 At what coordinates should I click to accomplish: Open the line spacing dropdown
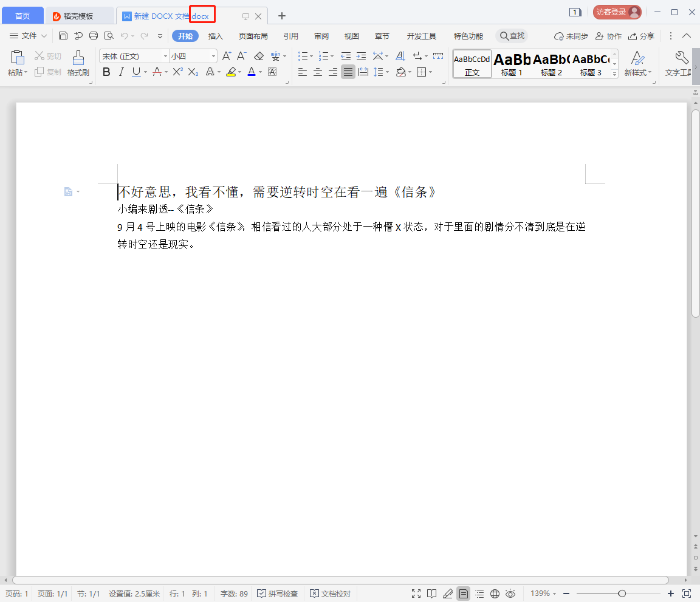click(x=382, y=72)
